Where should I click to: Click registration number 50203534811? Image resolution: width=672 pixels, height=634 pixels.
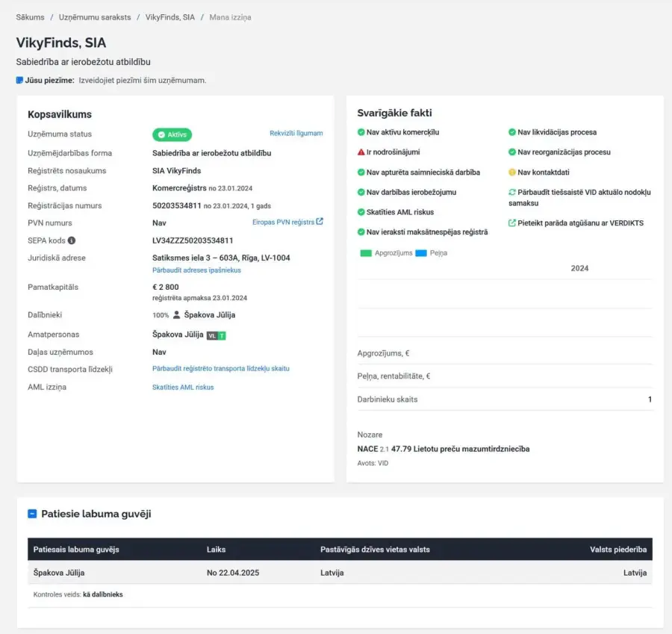click(x=176, y=206)
